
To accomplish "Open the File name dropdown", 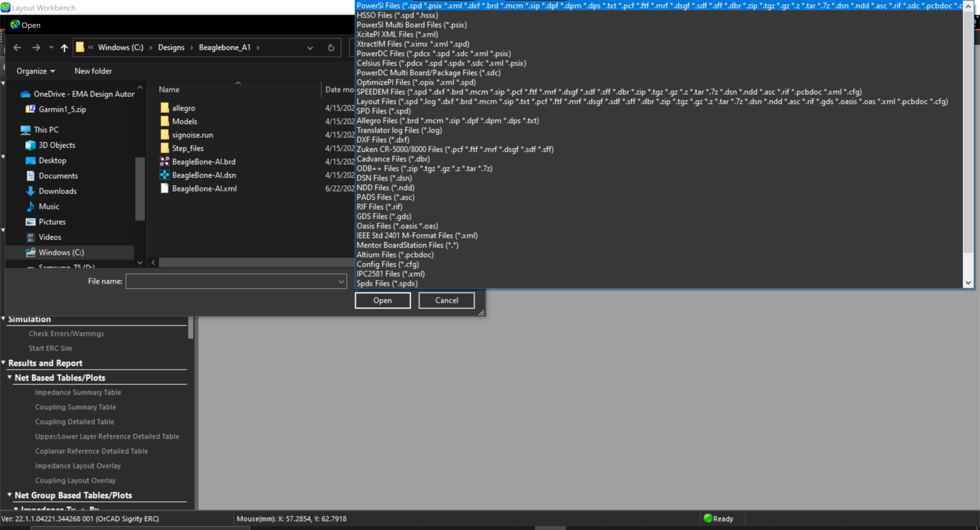I will pos(340,281).
